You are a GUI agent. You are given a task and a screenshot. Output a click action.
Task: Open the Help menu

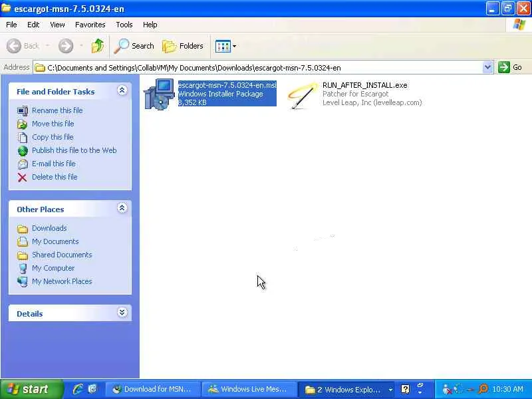pyautogui.click(x=150, y=25)
